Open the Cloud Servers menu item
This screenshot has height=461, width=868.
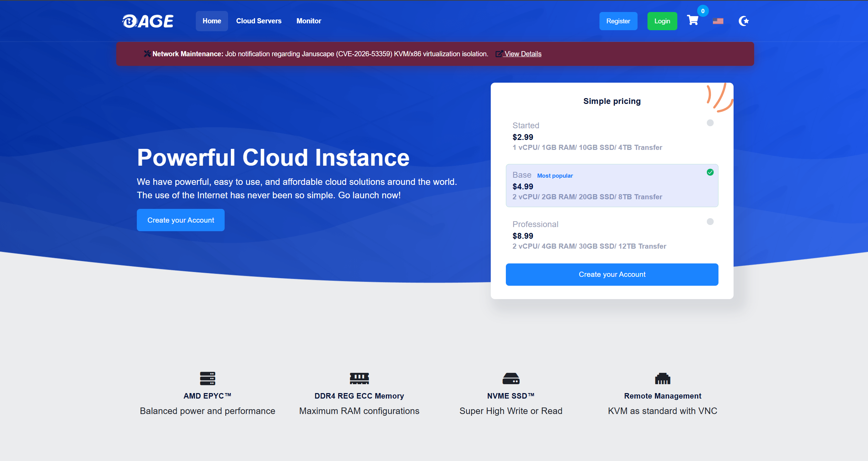pos(259,21)
